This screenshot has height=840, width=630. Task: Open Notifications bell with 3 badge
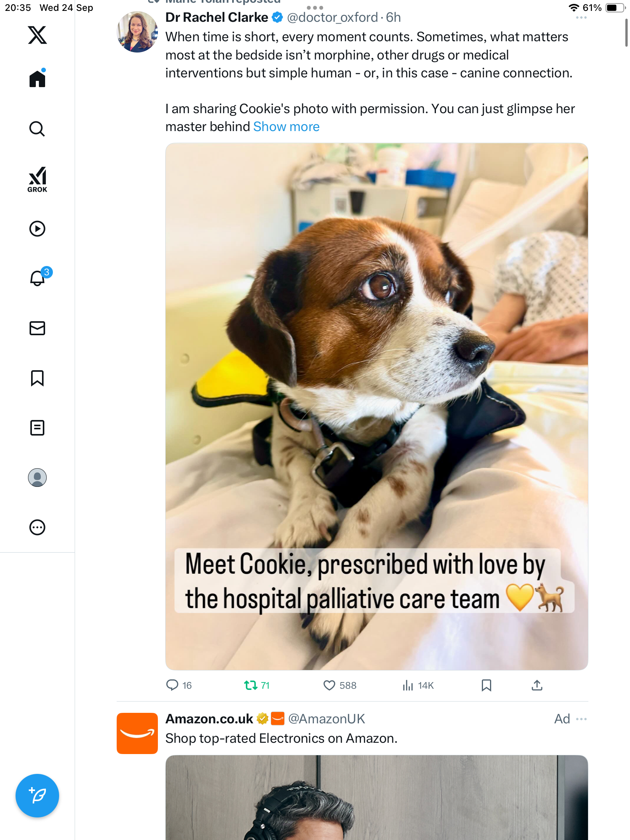click(x=38, y=278)
